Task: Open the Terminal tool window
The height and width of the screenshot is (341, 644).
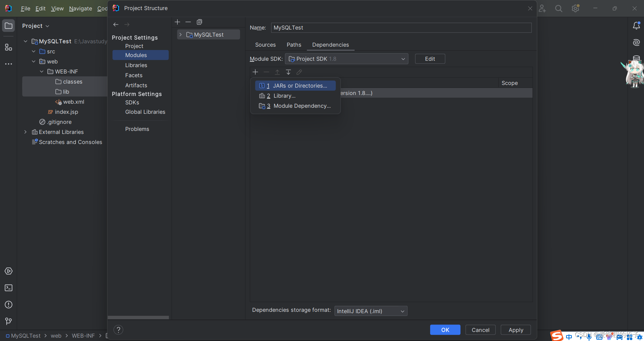Action: [x=9, y=288]
